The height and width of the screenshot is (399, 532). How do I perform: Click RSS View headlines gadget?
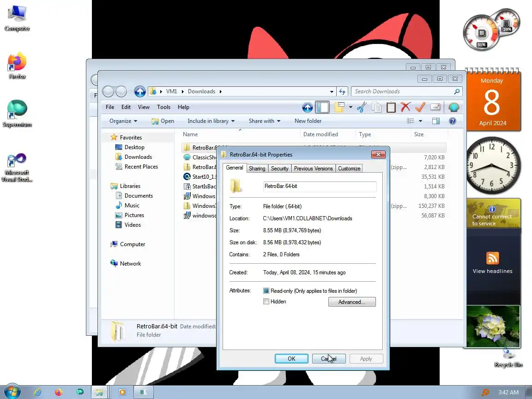tap(493, 263)
